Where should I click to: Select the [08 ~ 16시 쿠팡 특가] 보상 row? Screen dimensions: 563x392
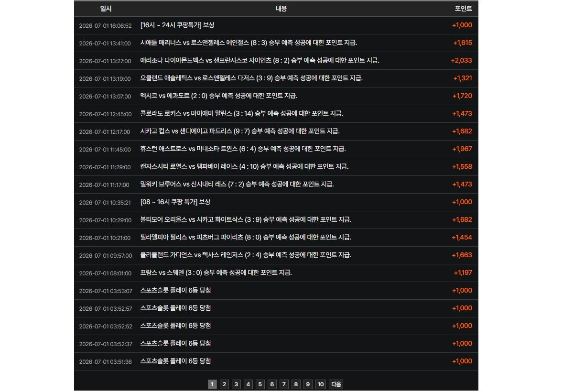pyautogui.click(x=276, y=202)
